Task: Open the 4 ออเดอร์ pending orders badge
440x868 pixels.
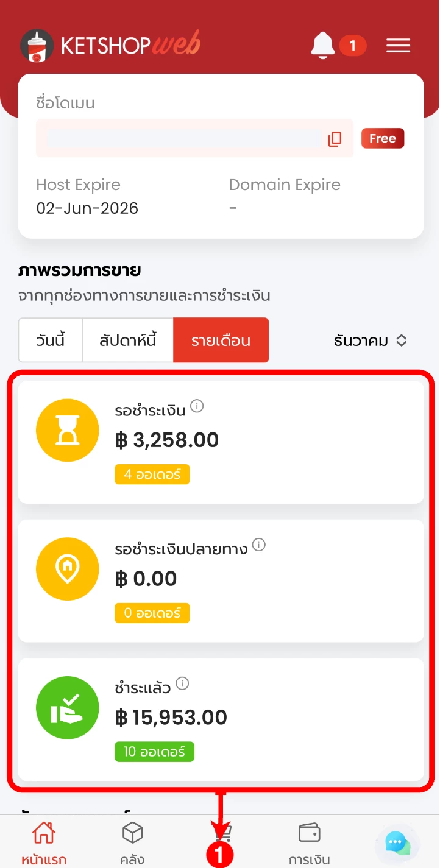Action: click(x=152, y=474)
